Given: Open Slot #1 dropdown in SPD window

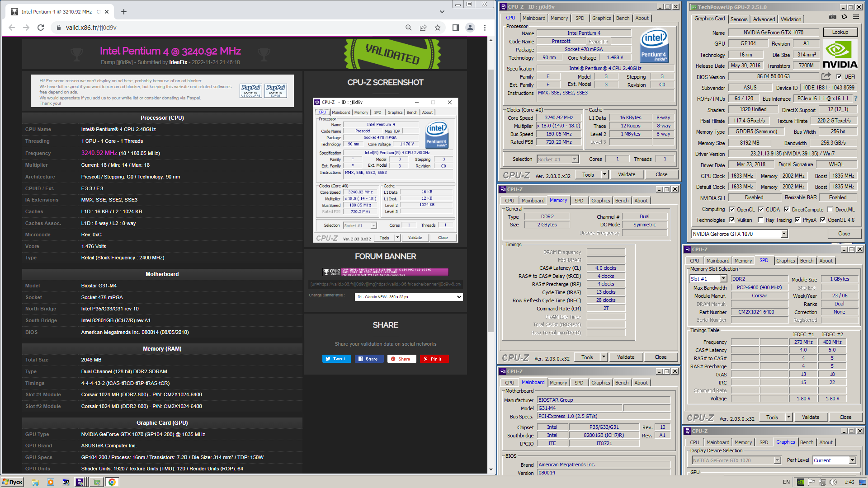Looking at the screenshot, I should (708, 279).
